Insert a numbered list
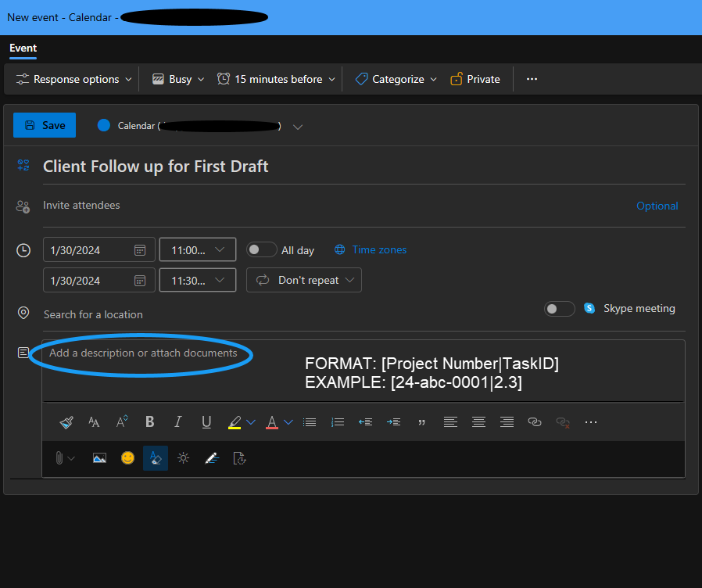702x588 pixels. (x=338, y=422)
